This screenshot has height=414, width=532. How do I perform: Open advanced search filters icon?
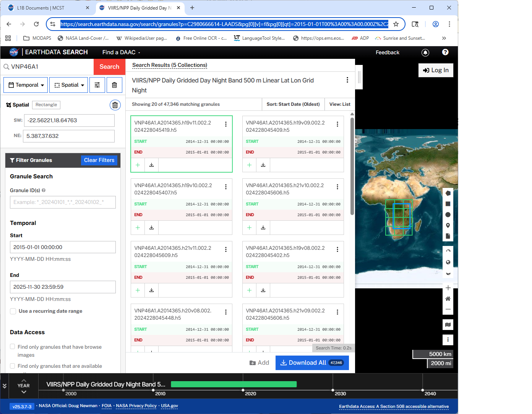point(97,85)
